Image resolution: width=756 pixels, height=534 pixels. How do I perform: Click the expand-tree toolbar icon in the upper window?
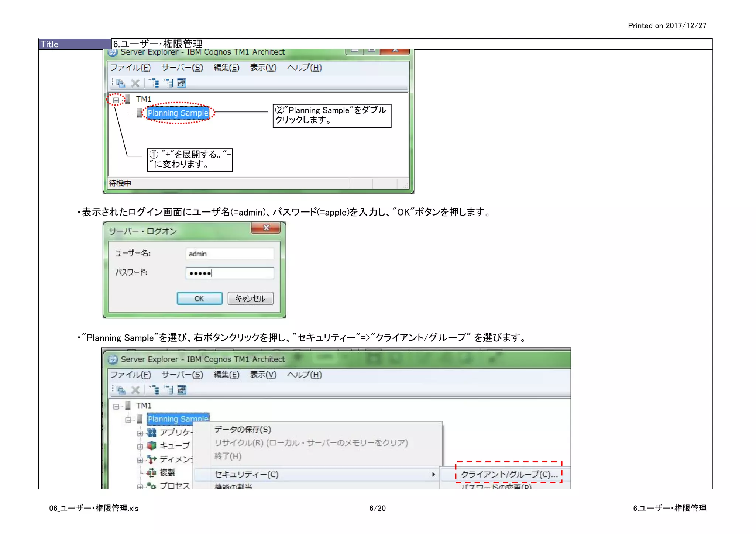tap(154, 83)
